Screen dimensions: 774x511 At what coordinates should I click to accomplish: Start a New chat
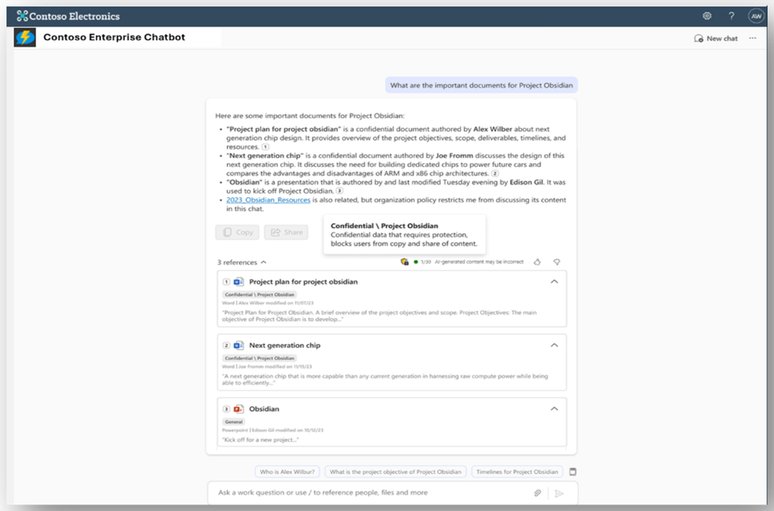click(x=716, y=38)
